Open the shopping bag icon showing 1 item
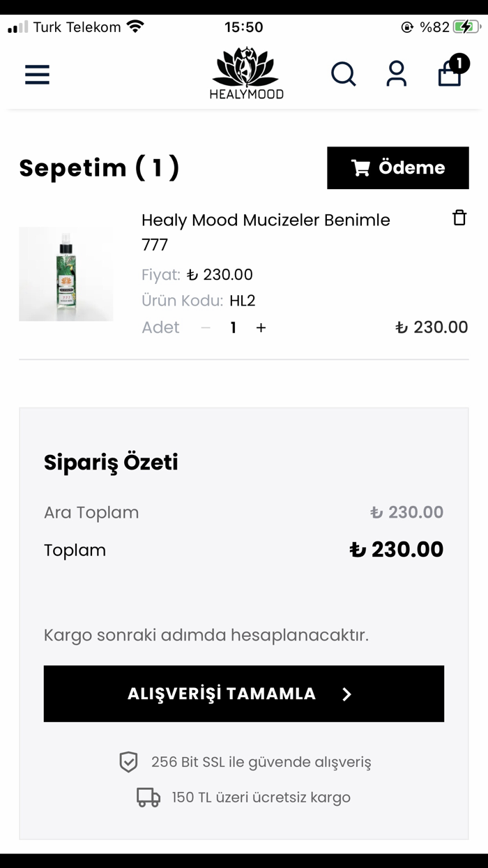Viewport: 488px width, 868px height. 449,75
